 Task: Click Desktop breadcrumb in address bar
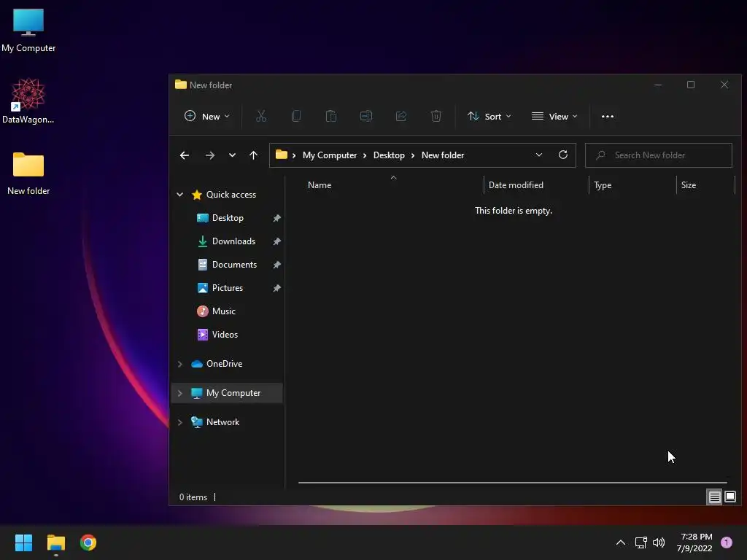point(389,155)
